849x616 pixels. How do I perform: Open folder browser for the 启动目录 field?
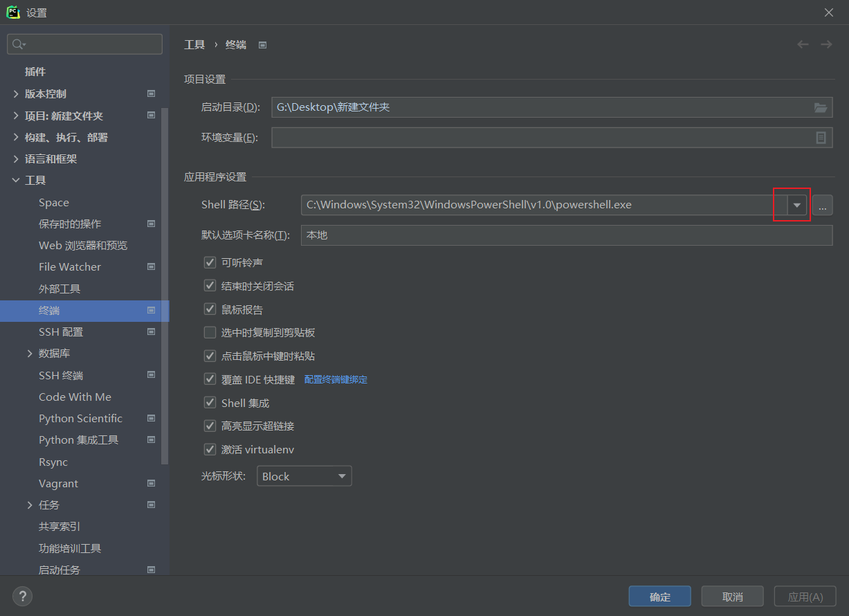click(821, 107)
